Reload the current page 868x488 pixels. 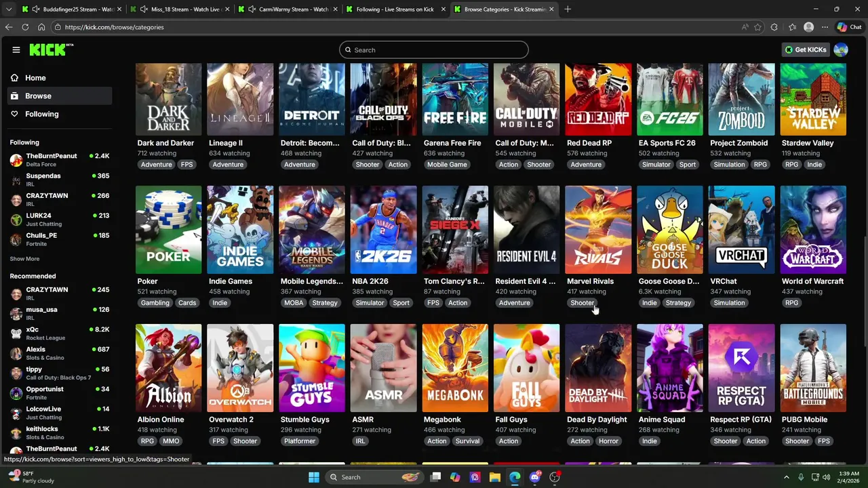pos(25,27)
